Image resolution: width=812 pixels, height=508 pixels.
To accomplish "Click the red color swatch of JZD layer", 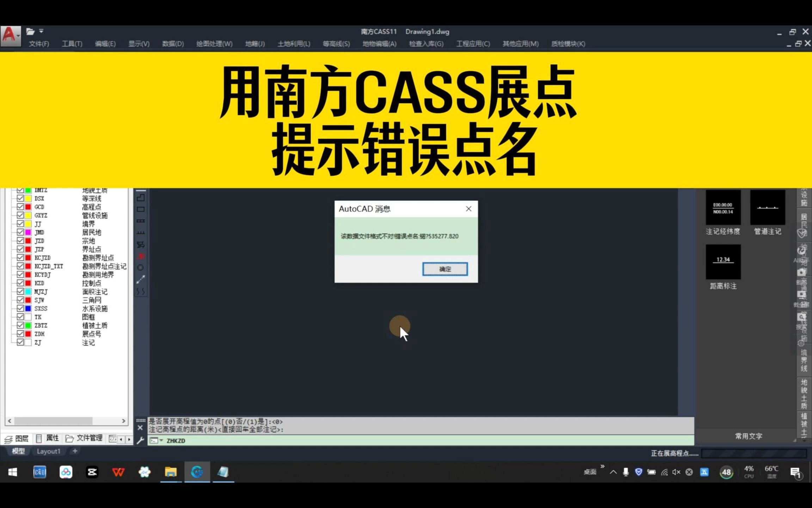I will 28,241.
